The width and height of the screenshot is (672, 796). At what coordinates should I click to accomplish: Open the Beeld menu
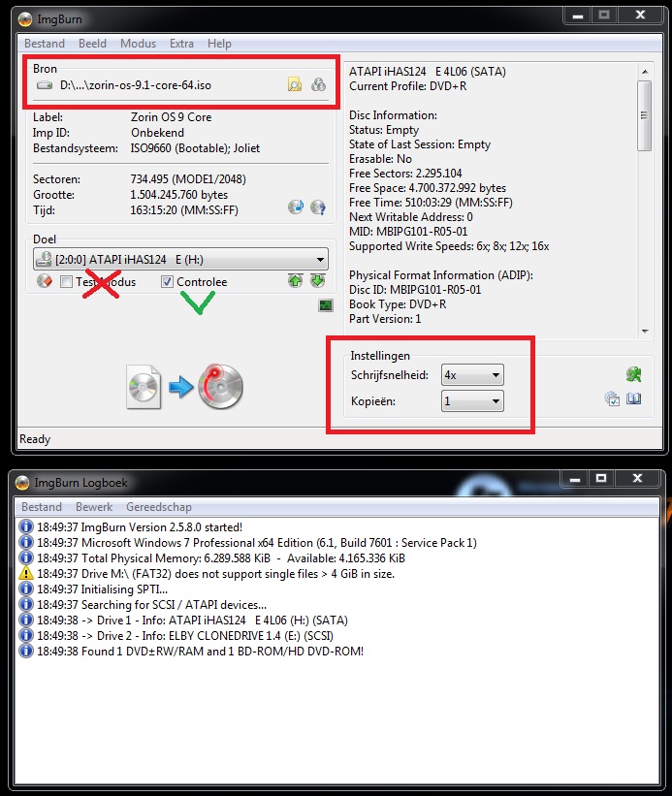(x=92, y=44)
